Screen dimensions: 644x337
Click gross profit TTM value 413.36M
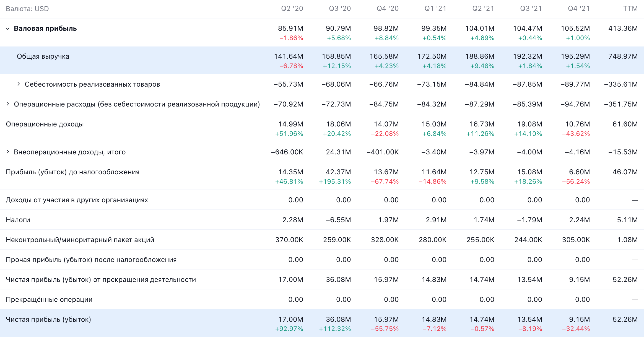pos(623,28)
